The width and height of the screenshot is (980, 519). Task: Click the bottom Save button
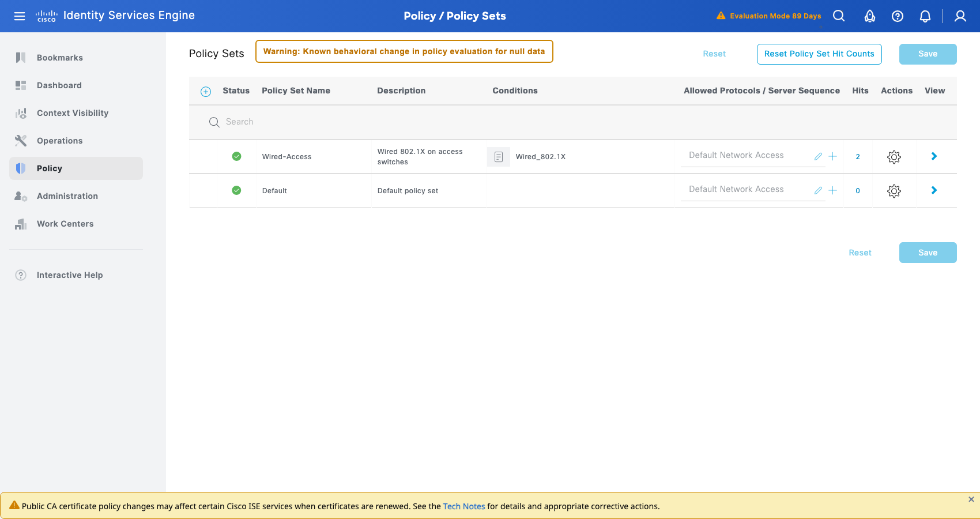(928, 253)
